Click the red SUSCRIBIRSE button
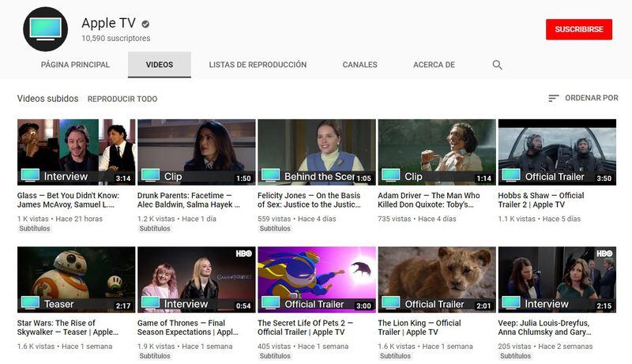The image size is (632, 364). coord(579,29)
